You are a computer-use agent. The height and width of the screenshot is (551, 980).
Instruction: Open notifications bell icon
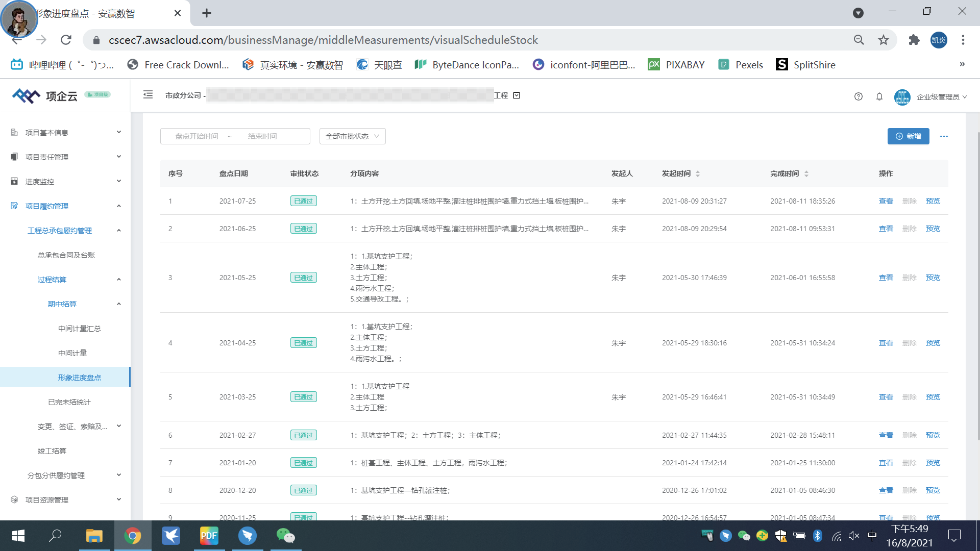(x=879, y=96)
